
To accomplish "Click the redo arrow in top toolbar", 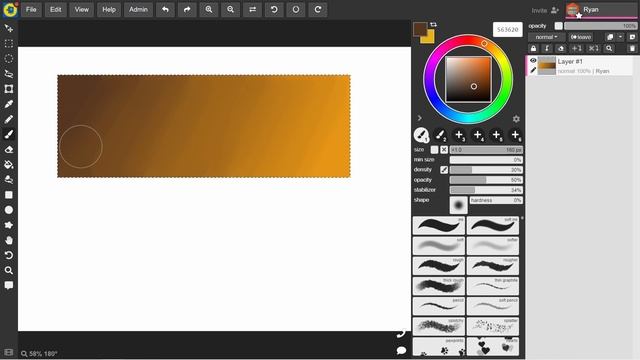I will pos(187,9).
